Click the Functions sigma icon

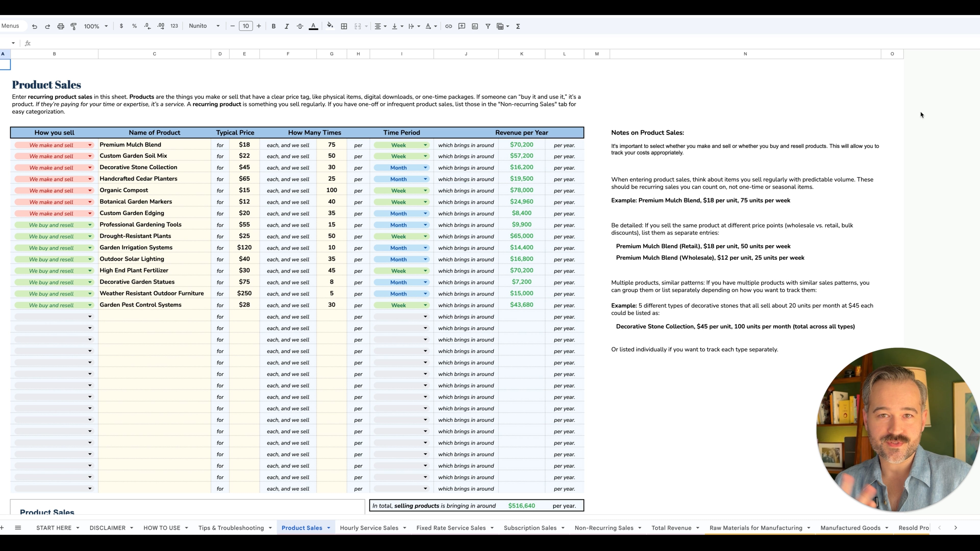[x=518, y=26]
